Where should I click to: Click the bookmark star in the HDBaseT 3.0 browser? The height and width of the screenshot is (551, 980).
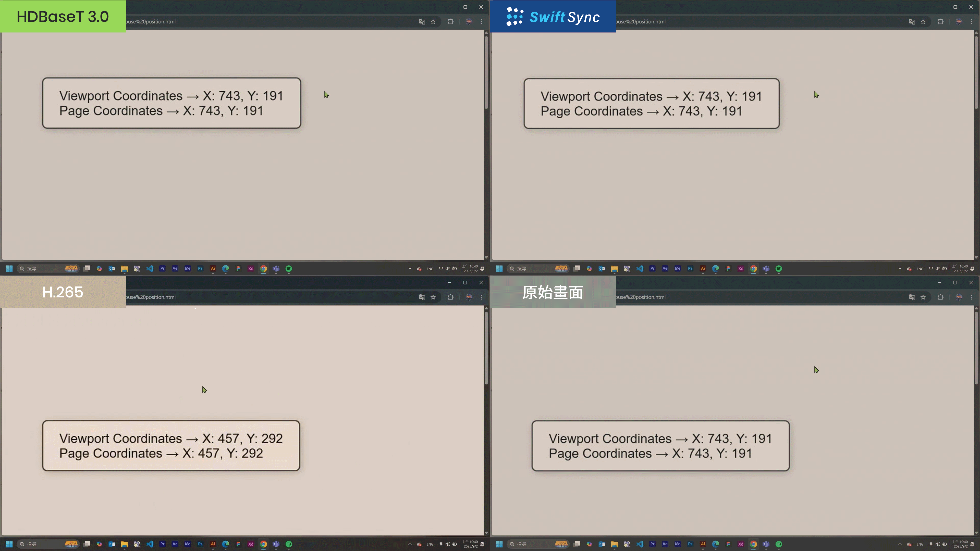(x=433, y=22)
